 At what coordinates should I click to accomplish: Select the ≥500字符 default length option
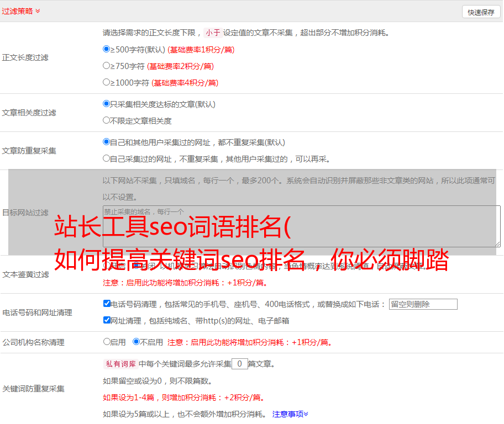click(x=107, y=49)
